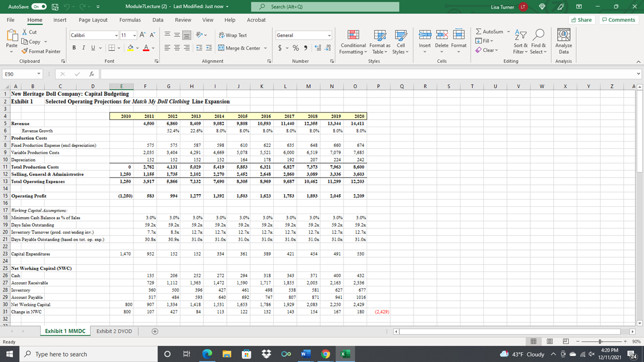Viewport: 644px width, 362px height.
Task: Apply Percent Style format
Action: tap(296, 48)
